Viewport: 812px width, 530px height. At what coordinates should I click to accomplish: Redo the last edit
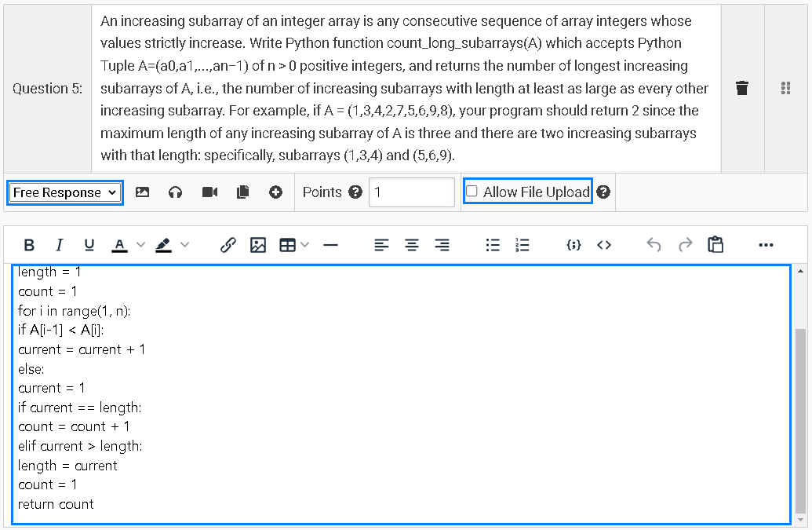pos(685,245)
